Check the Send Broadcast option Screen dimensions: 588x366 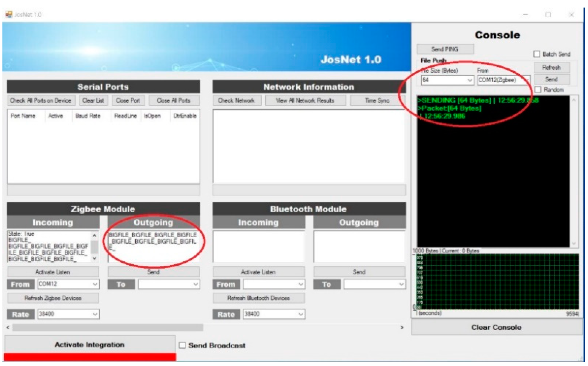pos(183,345)
